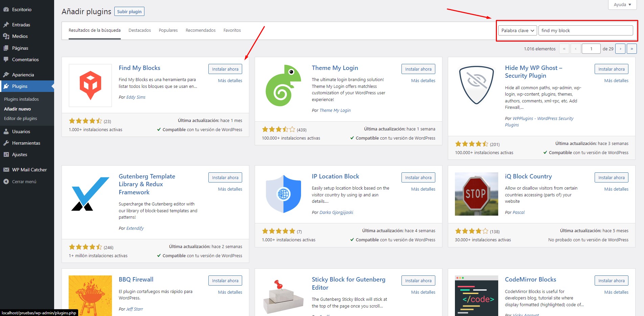Install CodeMirror Blocks plugin
Screen dimensions: 644x316
[x=612, y=281]
